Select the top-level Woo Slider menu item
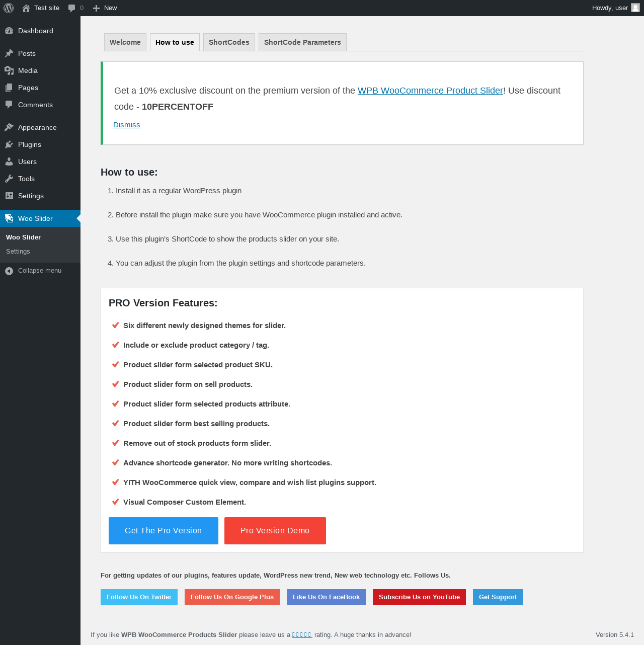 pos(40,218)
